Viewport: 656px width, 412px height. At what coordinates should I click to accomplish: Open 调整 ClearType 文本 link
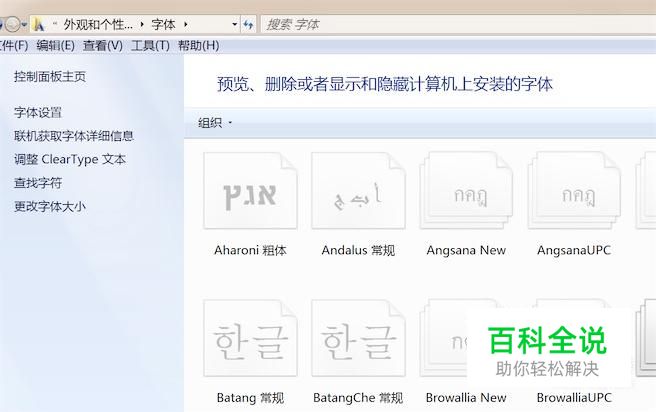point(70,159)
